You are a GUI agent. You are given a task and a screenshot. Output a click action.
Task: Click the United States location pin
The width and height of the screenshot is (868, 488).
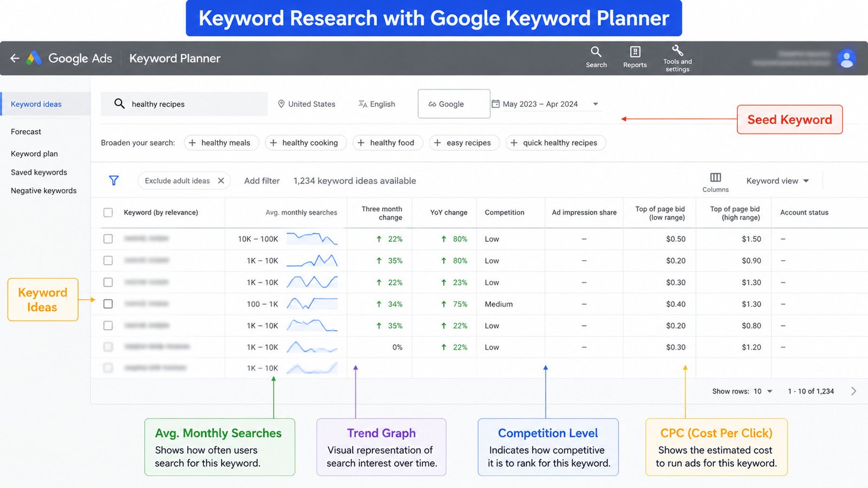281,104
